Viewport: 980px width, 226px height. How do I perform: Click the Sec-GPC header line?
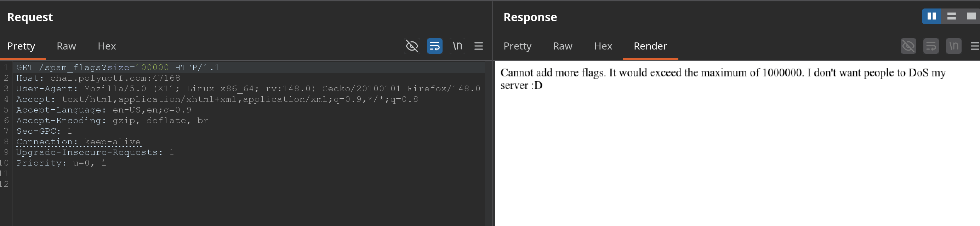(44, 132)
